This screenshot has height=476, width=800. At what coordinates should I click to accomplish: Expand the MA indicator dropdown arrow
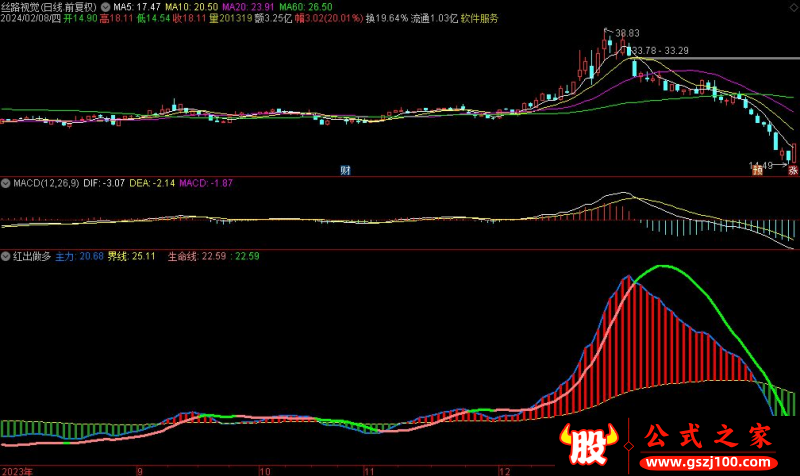coord(107,6)
